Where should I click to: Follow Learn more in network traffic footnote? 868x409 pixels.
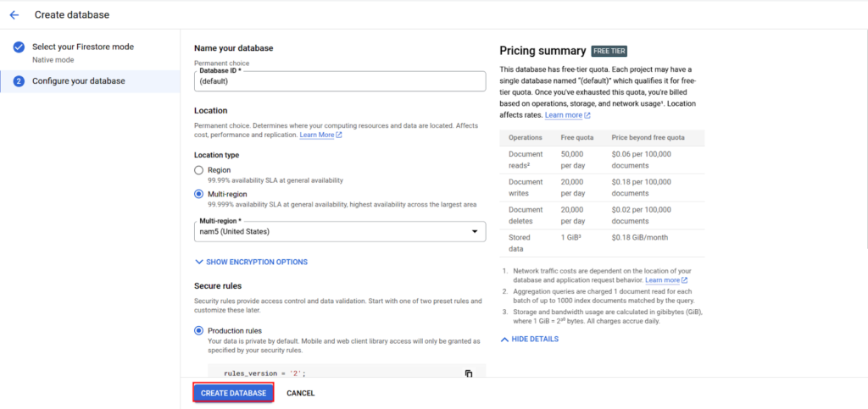click(x=666, y=280)
